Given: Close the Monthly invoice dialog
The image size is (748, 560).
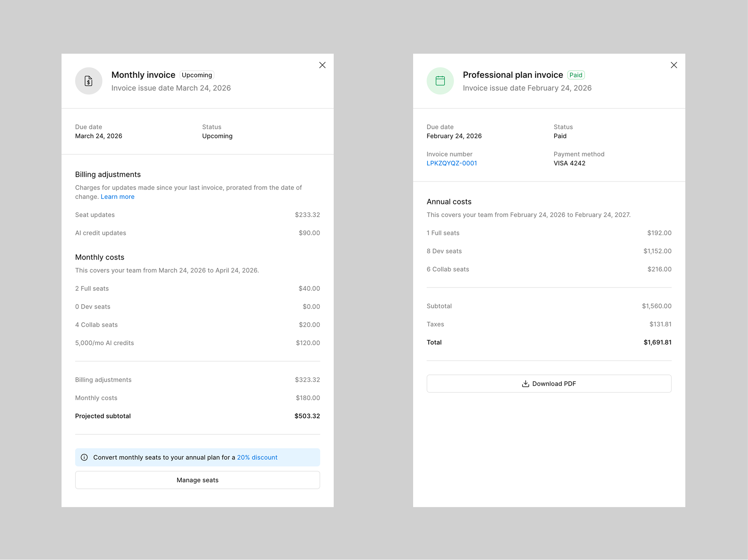Looking at the screenshot, I should coord(322,65).
